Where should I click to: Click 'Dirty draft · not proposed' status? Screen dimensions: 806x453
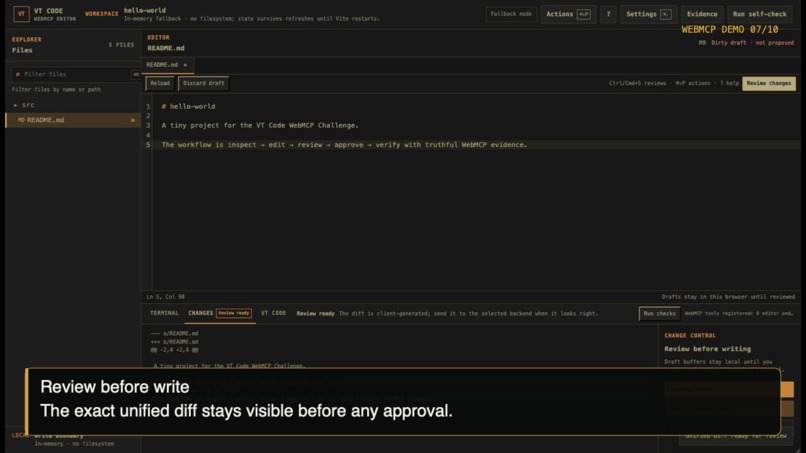pyautogui.click(x=752, y=43)
